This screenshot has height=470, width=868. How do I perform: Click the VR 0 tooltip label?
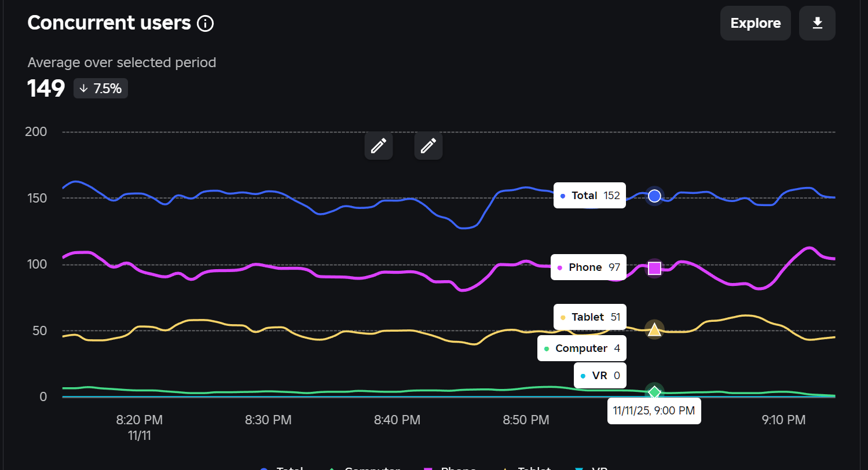(x=600, y=376)
